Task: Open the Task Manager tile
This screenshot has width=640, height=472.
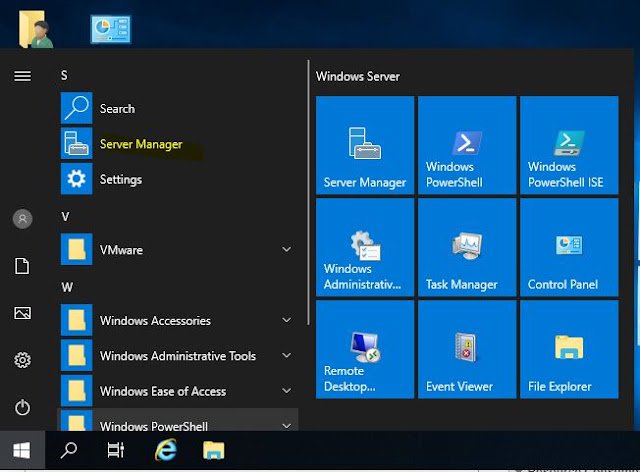Action: tap(467, 247)
